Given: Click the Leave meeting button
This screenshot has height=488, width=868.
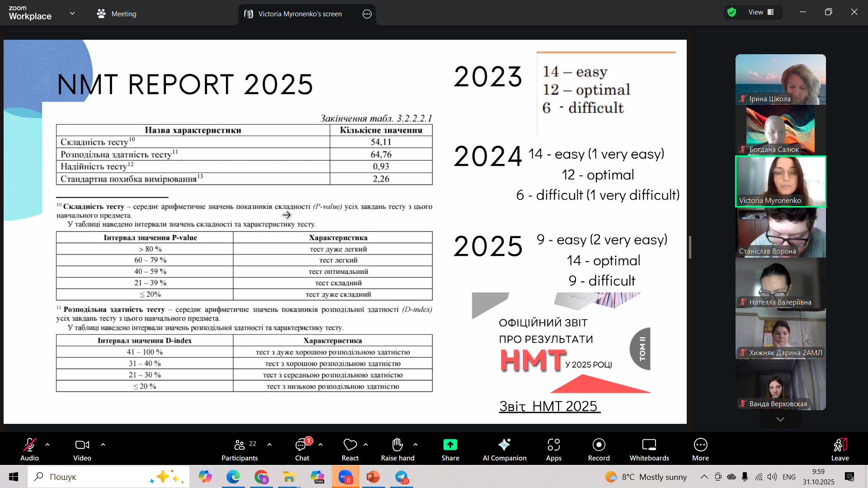Looking at the screenshot, I should point(840,445).
